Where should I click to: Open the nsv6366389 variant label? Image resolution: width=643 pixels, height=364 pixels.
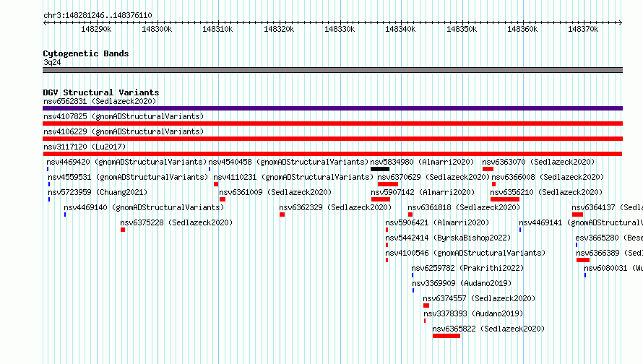coord(609,253)
